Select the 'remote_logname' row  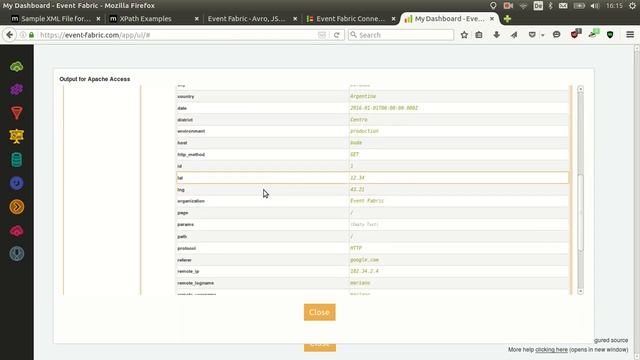(372, 283)
